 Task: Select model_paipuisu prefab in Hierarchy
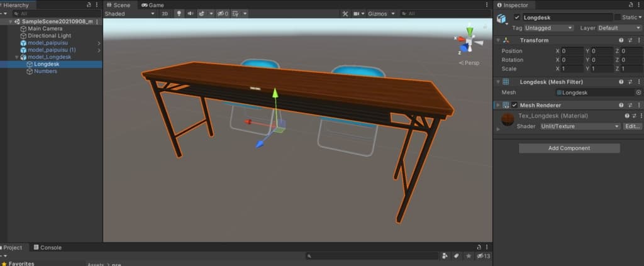[x=48, y=43]
